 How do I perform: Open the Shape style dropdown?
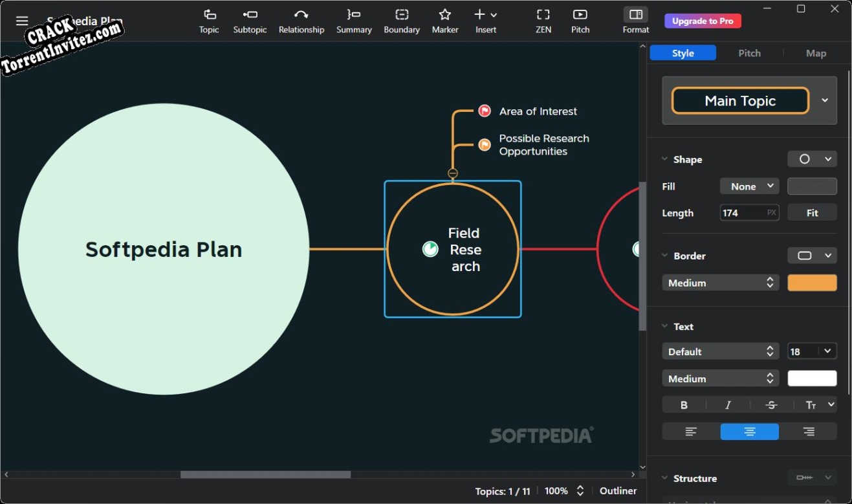tap(812, 159)
